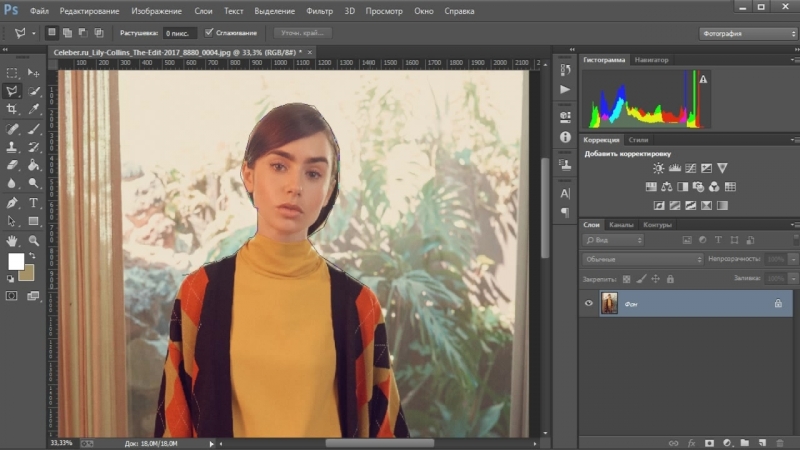Screen dimensions: 800x450
Task: Open the Изображение menu
Action: (x=156, y=11)
